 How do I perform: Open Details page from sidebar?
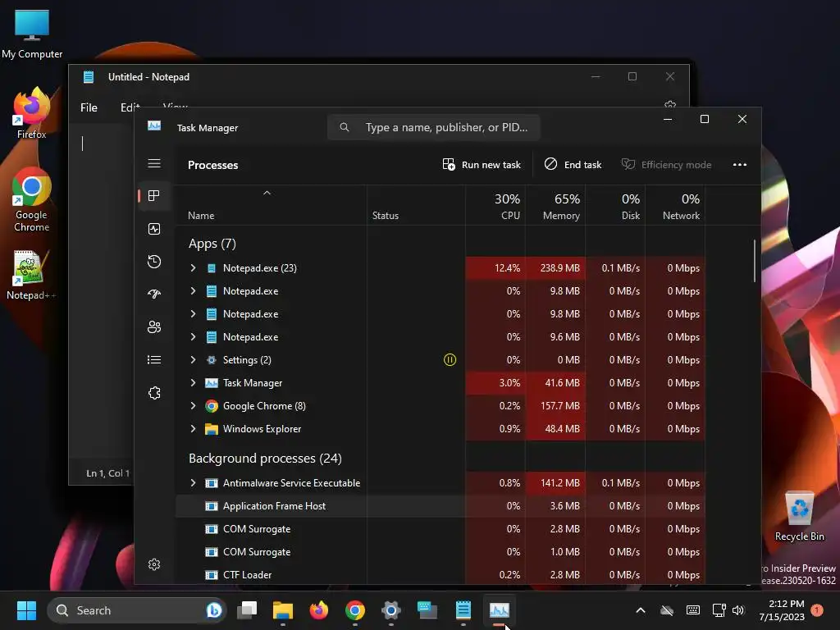[x=154, y=360]
